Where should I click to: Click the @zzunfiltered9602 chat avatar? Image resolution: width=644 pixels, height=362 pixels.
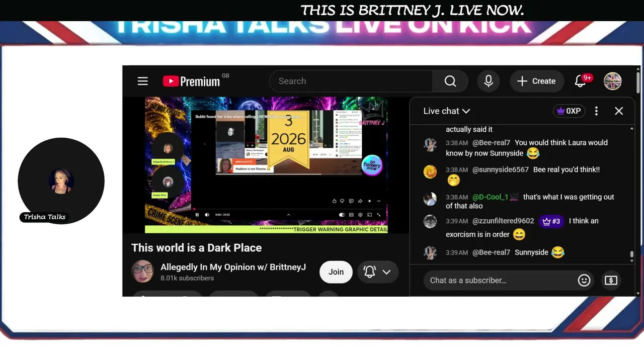[x=430, y=222]
